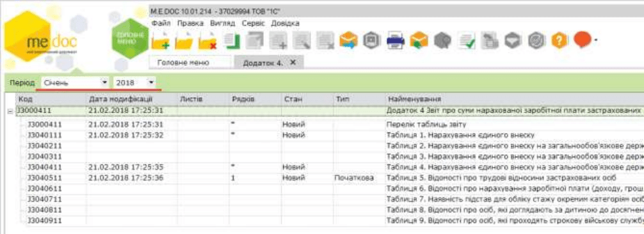This screenshot has height=234, width=644.
Task: Collapse the J3000411 tree root node
Action: click(x=11, y=111)
